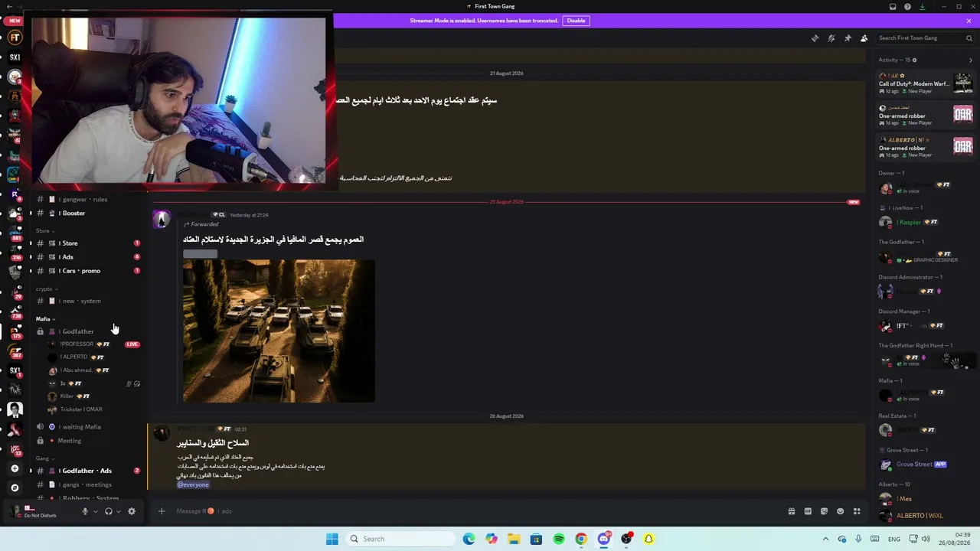Open Discover servers compass icon
This screenshot has height=551, width=980.
tap(15, 487)
